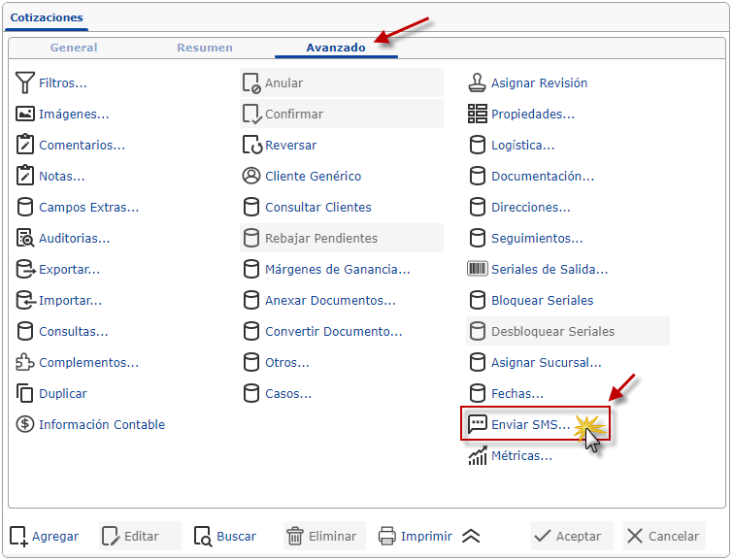This screenshot has width=733, height=560.
Task: Select the Avanzado tab
Action: (336, 48)
